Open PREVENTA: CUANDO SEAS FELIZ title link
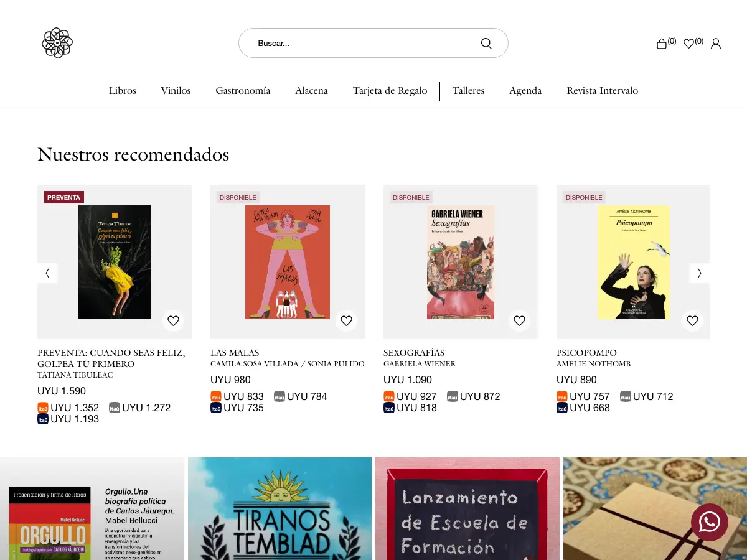This screenshot has height=560, width=747. tap(111, 358)
